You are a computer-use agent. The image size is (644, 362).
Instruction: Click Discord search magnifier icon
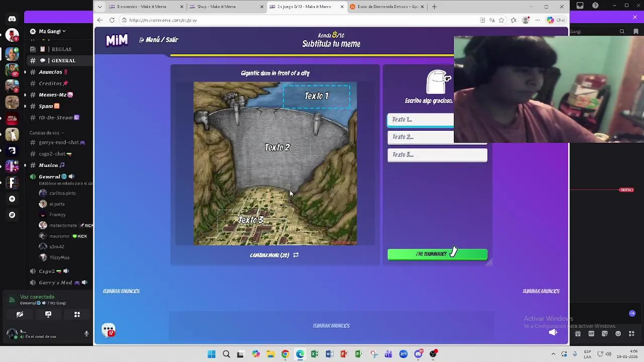pos(622,31)
